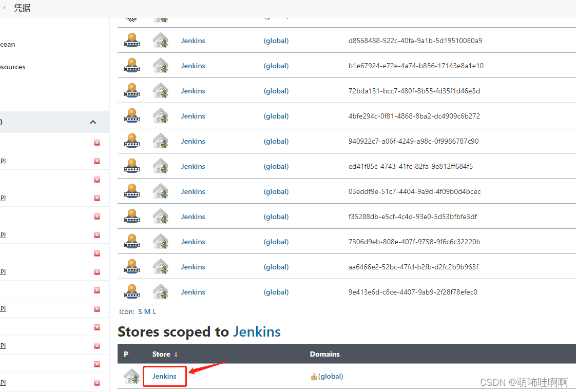
Task: Click the Domains column header
Action: 325,354
